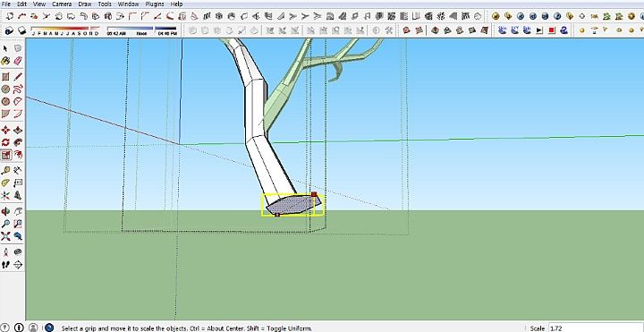The width and height of the screenshot is (644, 332).
Task: Activate the Section Plane tool
Action: [18, 264]
